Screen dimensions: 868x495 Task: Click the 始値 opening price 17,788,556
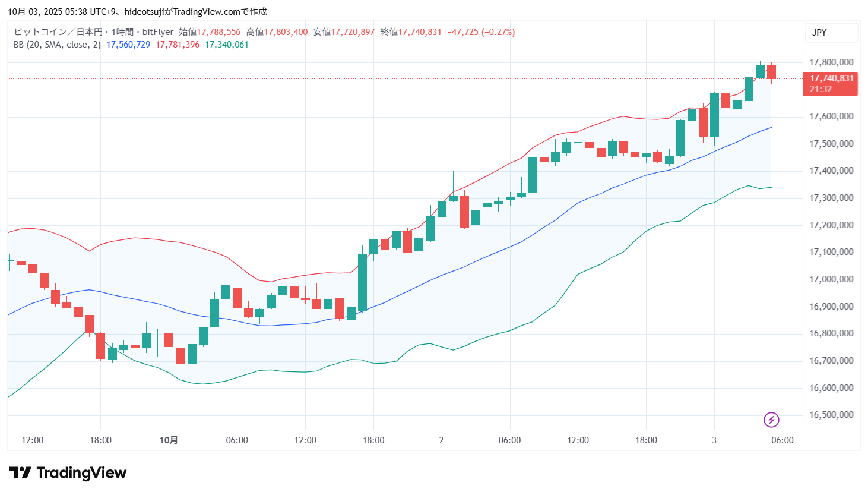click(x=218, y=32)
